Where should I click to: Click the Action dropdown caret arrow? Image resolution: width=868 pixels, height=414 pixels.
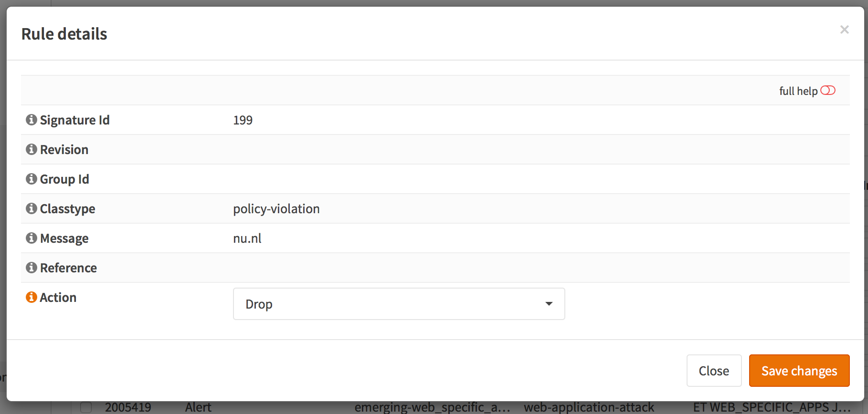click(x=549, y=304)
